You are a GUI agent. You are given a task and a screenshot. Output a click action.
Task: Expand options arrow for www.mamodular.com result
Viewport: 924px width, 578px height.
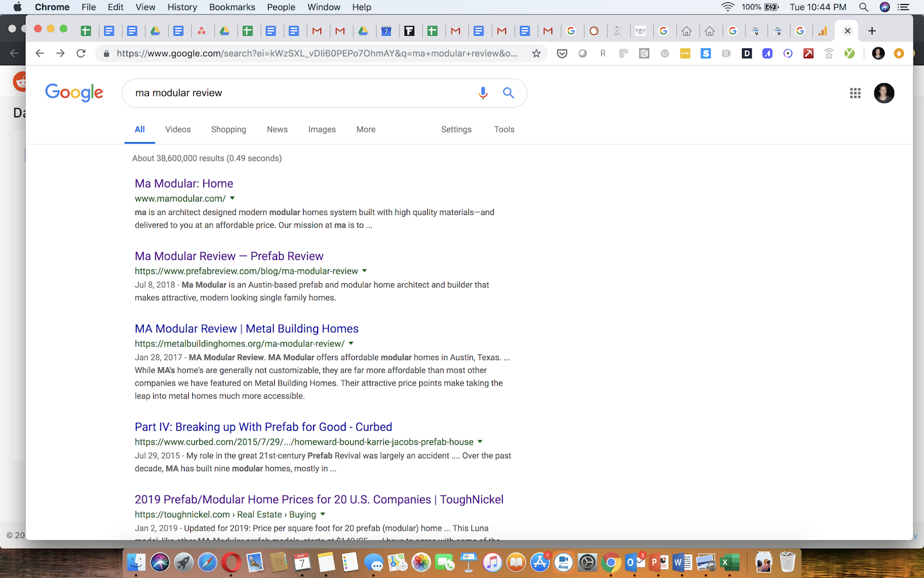(233, 198)
